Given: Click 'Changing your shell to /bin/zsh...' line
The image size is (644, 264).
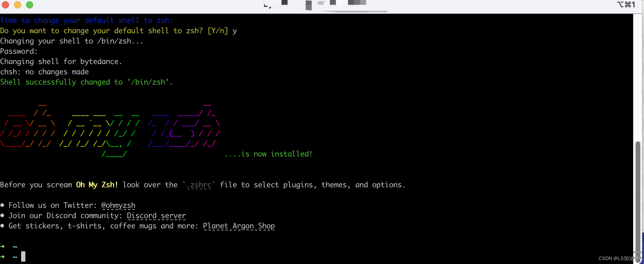Looking at the screenshot, I should [x=72, y=41].
